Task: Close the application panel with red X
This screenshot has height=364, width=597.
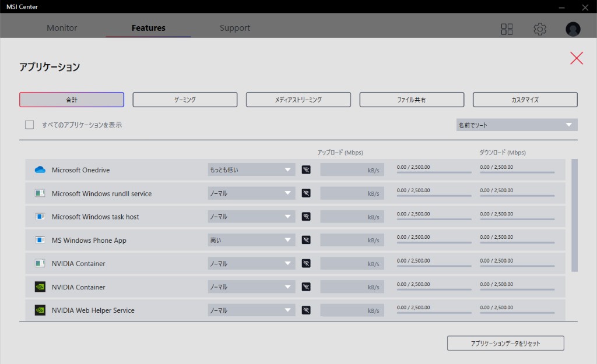Action: click(x=576, y=58)
